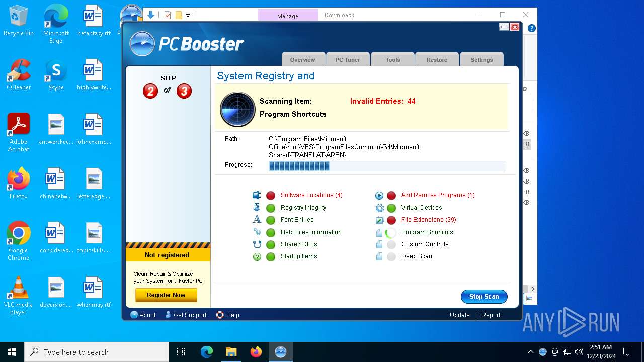Open the Settings tab
Image resolution: width=644 pixels, height=362 pixels.
click(481, 59)
